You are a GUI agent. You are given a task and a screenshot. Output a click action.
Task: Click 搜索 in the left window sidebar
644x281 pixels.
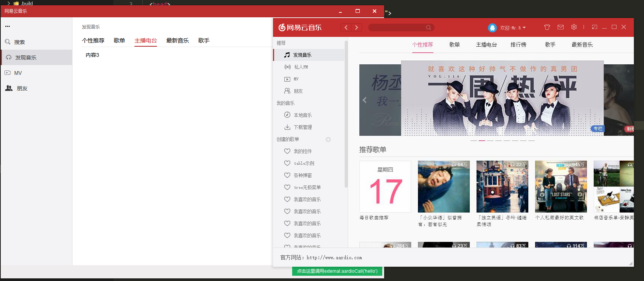click(x=19, y=42)
